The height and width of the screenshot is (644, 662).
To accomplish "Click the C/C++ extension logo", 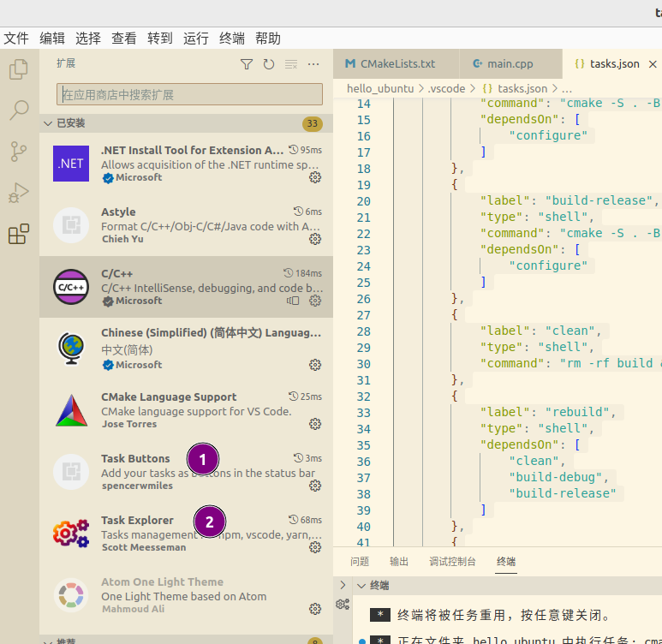I will point(71,287).
